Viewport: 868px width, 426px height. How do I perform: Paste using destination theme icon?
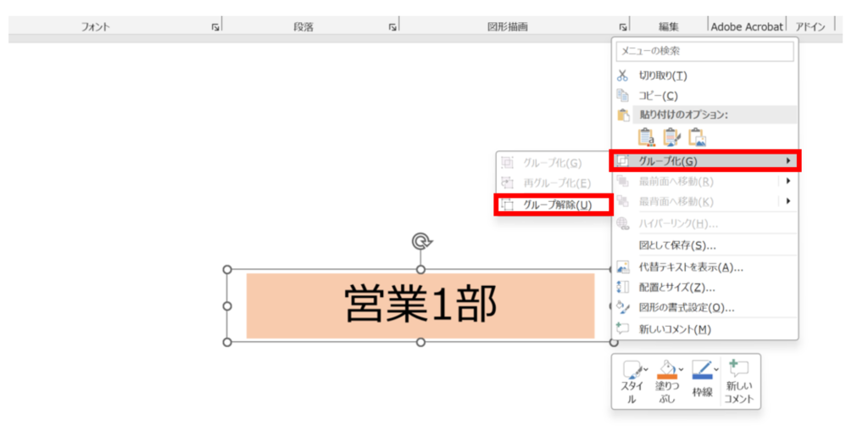tap(647, 137)
